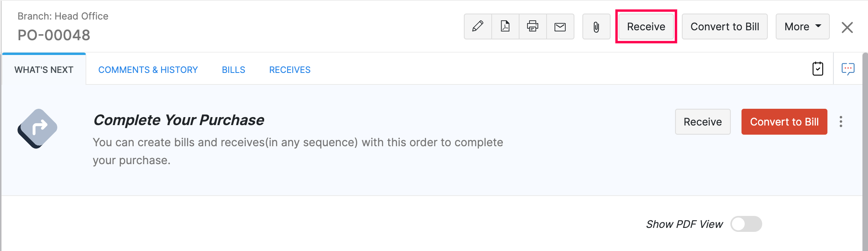Image resolution: width=868 pixels, height=251 pixels.
Task: Select the edit pencil icon
Action: [477, 27]
